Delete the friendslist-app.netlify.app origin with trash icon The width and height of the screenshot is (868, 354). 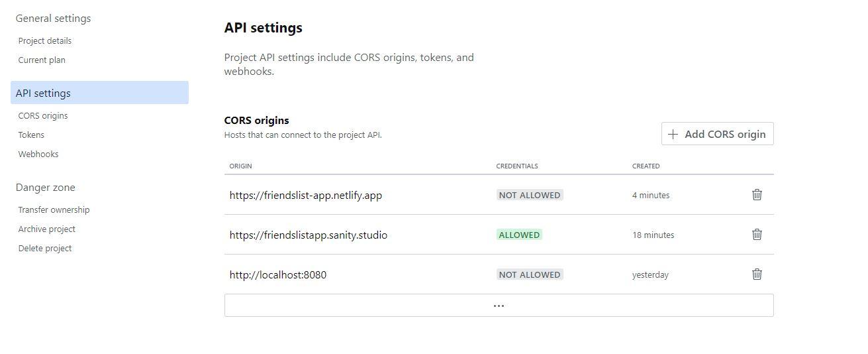(757, 195)
